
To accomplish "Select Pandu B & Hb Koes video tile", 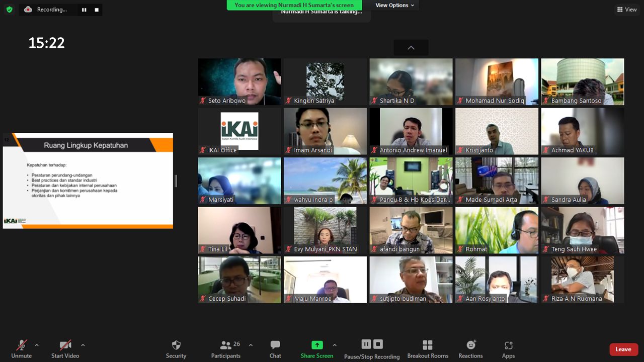I will 411,180.
